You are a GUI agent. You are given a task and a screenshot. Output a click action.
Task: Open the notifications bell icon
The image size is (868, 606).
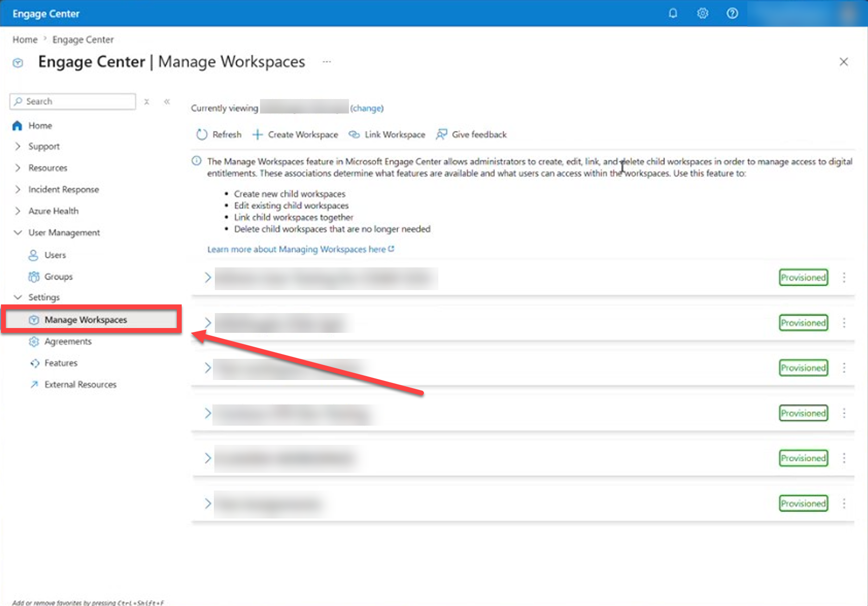[673, 13]
